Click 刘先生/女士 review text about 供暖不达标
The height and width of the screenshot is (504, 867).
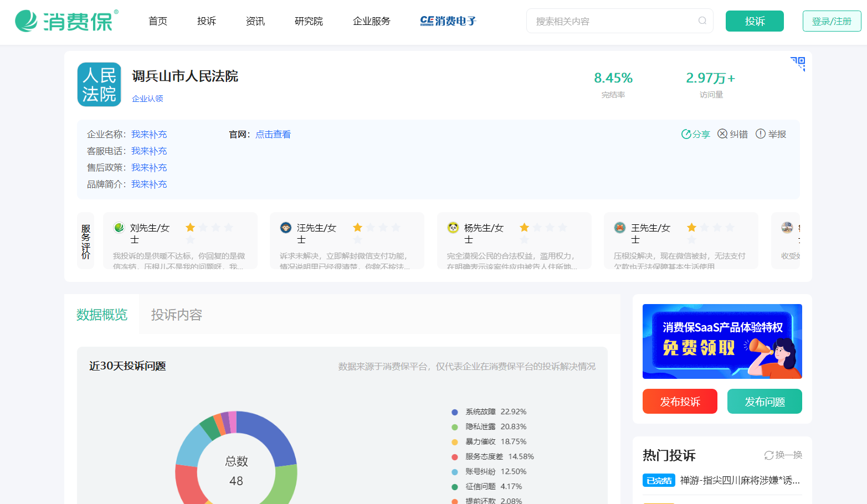coord(179,261)
